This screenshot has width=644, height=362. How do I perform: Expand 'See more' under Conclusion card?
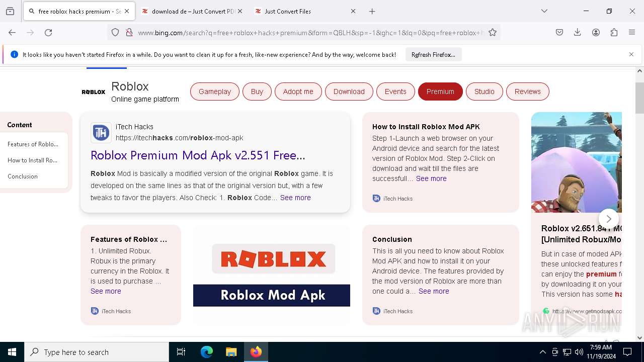pyautogui.click(x=434, y=291)
